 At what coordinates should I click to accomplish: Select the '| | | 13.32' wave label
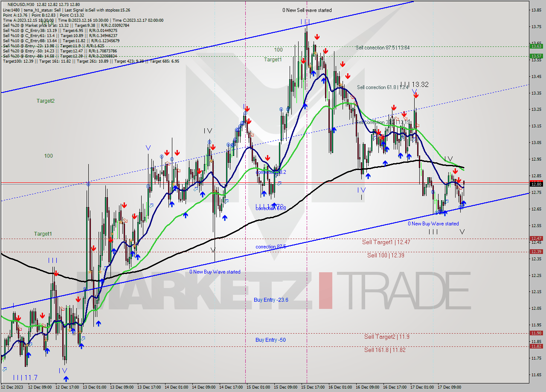pos(415,85)
